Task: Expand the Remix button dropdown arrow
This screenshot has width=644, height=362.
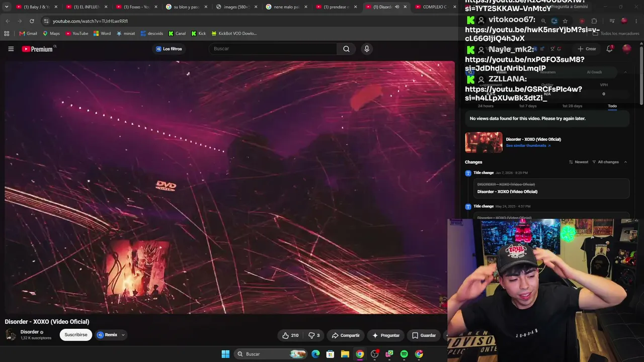Action: click(x=123, y=335)
